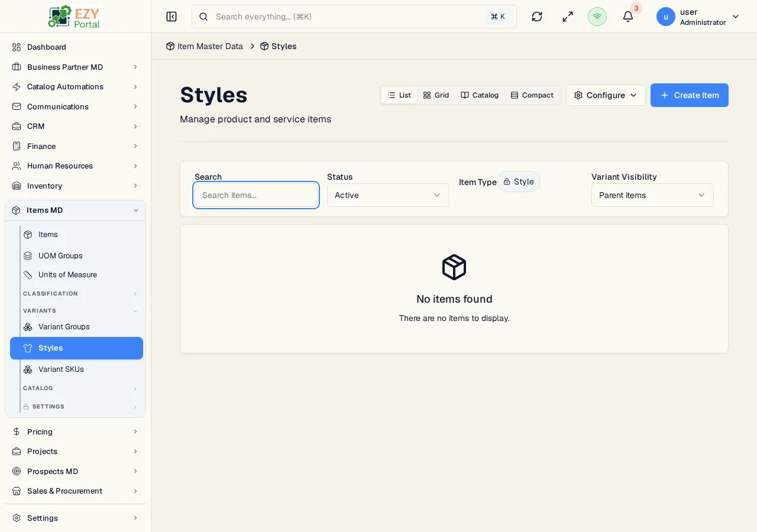Expand the Classification group
The height and width of the screenshot is (532, 757).
pos(80,294)
